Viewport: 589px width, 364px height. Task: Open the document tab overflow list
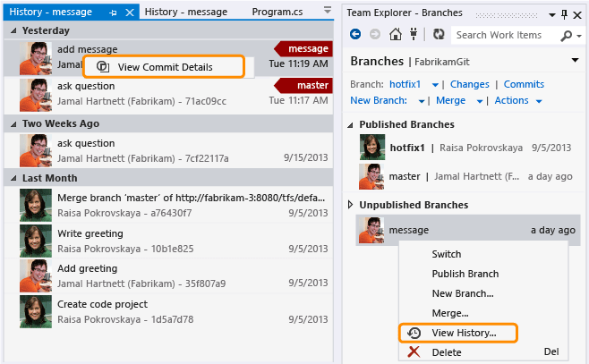coord(328,10)
